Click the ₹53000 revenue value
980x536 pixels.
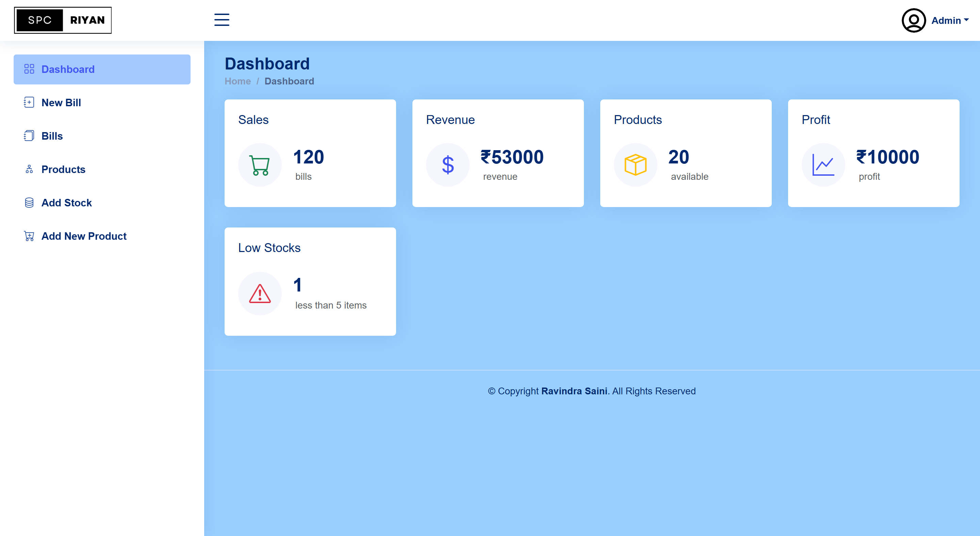[x=512, y=157]
